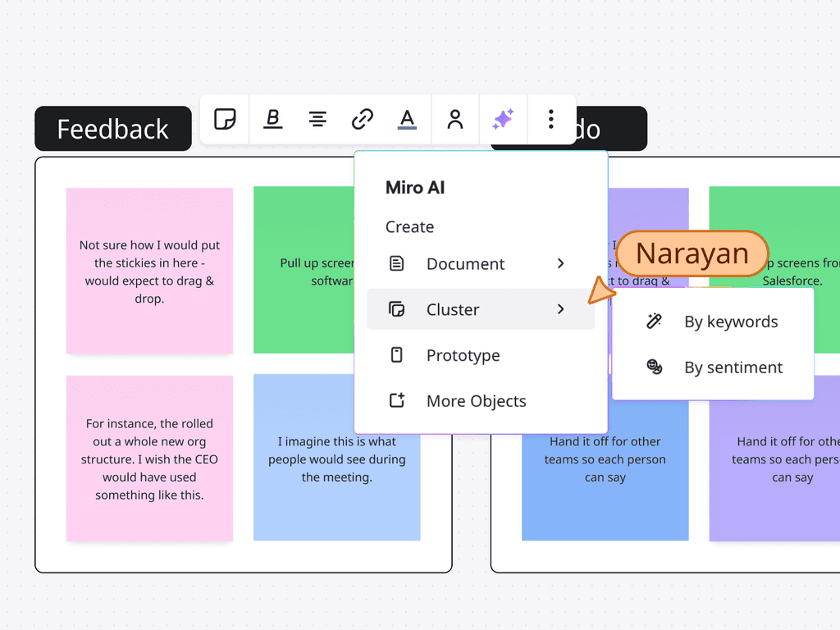This screenshot has height=630, width=840.
Task: Choose Document under the Create section
Action: click(x=465, y=264)
